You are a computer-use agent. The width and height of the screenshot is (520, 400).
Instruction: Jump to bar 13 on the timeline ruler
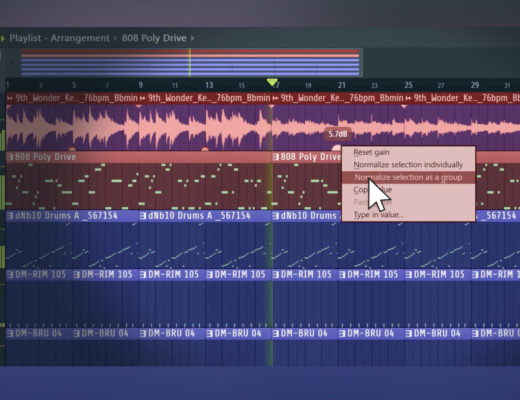point(209,85)
